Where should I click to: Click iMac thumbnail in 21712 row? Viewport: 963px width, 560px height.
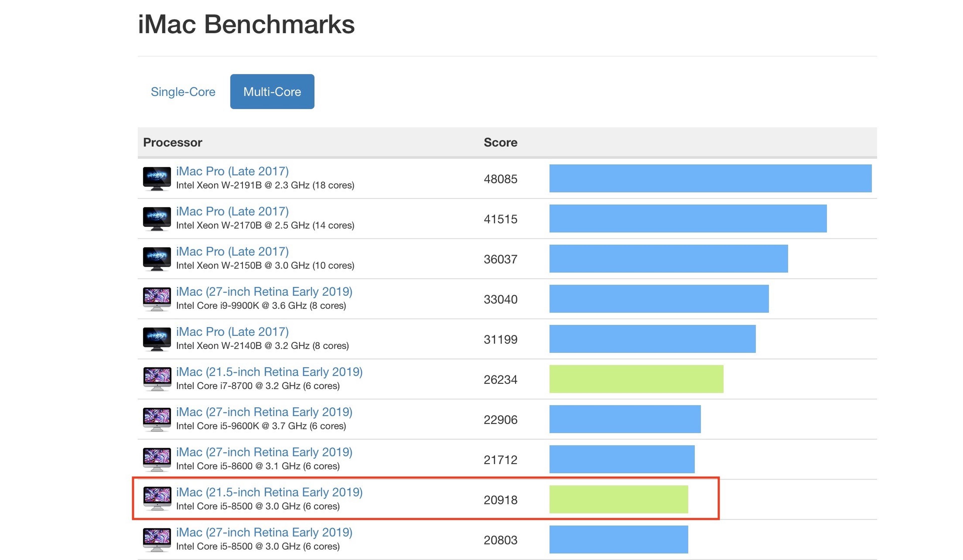(157, 459)
